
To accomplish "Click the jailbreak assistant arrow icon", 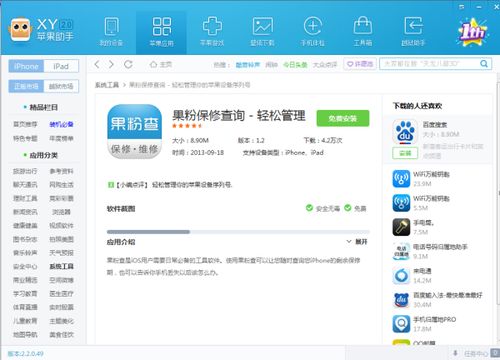I will [x=413, y=26].
